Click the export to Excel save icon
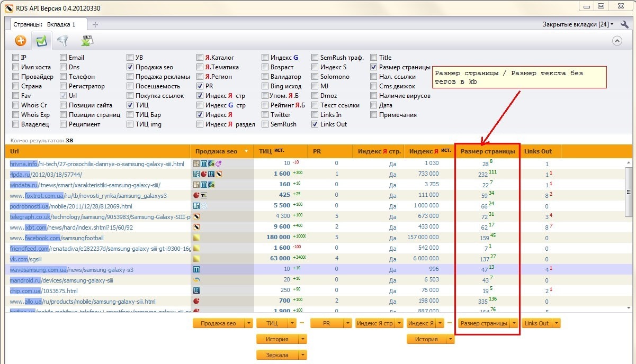 (x=87, y=41)
